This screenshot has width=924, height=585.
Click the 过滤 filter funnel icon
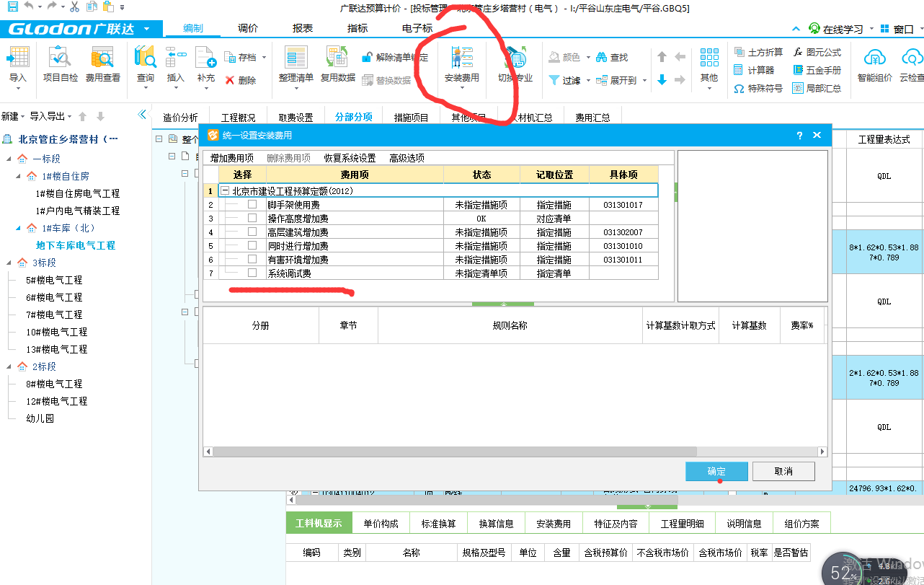pos(554,80)
